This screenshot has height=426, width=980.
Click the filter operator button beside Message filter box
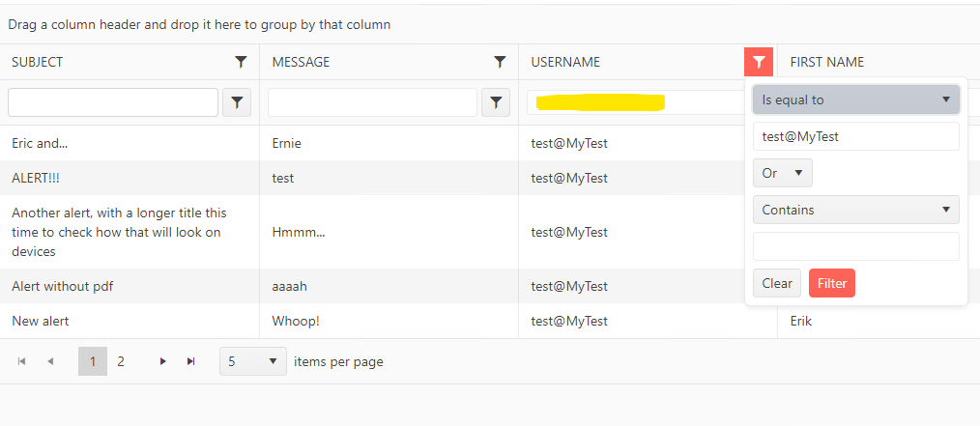pyautogui.click(x=496, y=102)
